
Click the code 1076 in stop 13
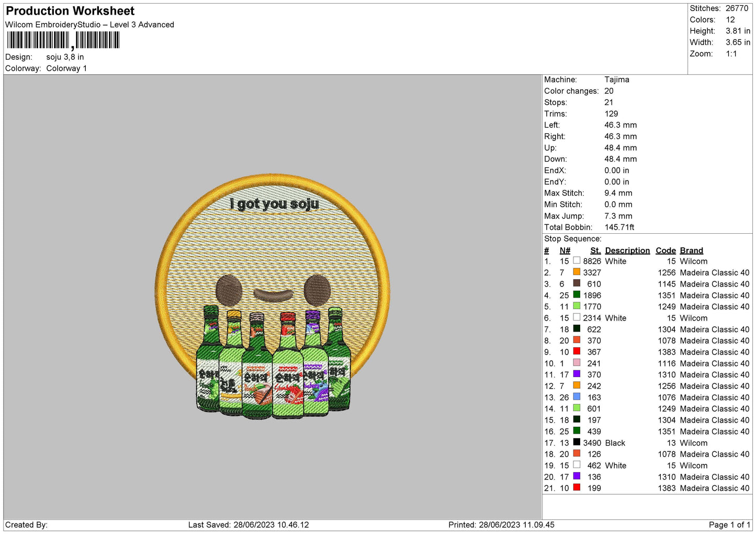click(x=667, y=397)
